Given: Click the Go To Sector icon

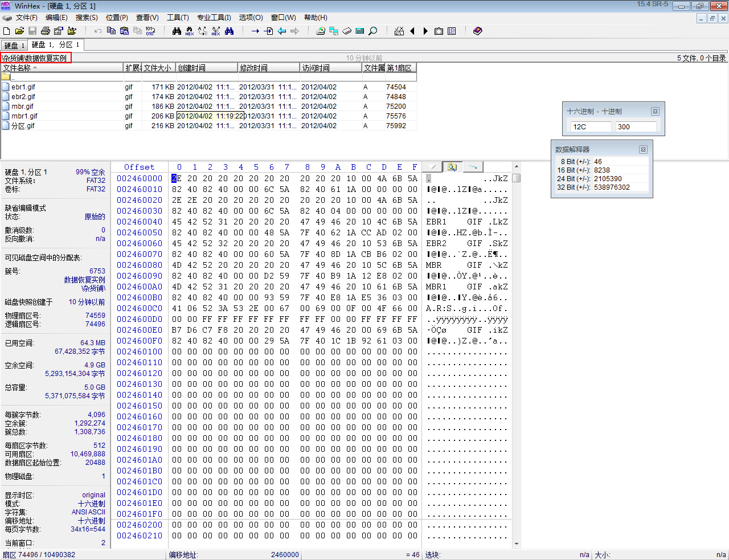Looking at the screenshot, I should tap(268, 31).
